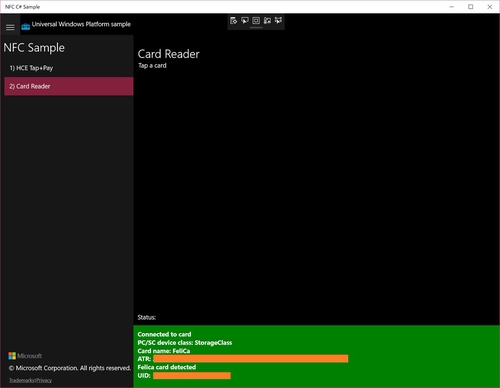
Task: Maximize the NFC C# Sample window
Action: [x=471, y=7]
